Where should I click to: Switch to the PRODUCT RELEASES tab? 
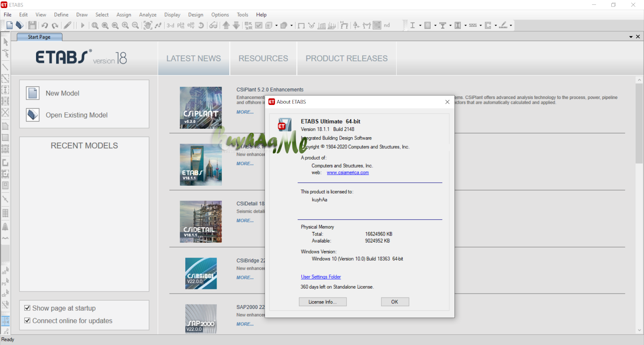[x=347, y=58]
